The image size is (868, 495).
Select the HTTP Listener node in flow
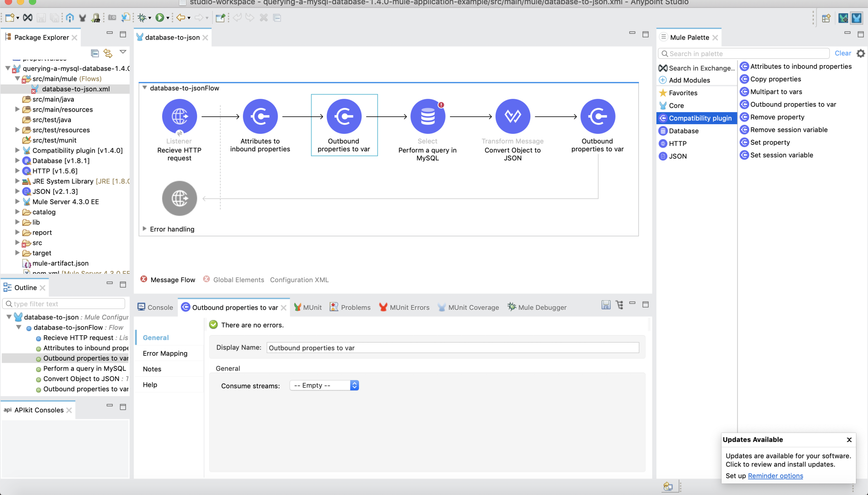[179, 116]
